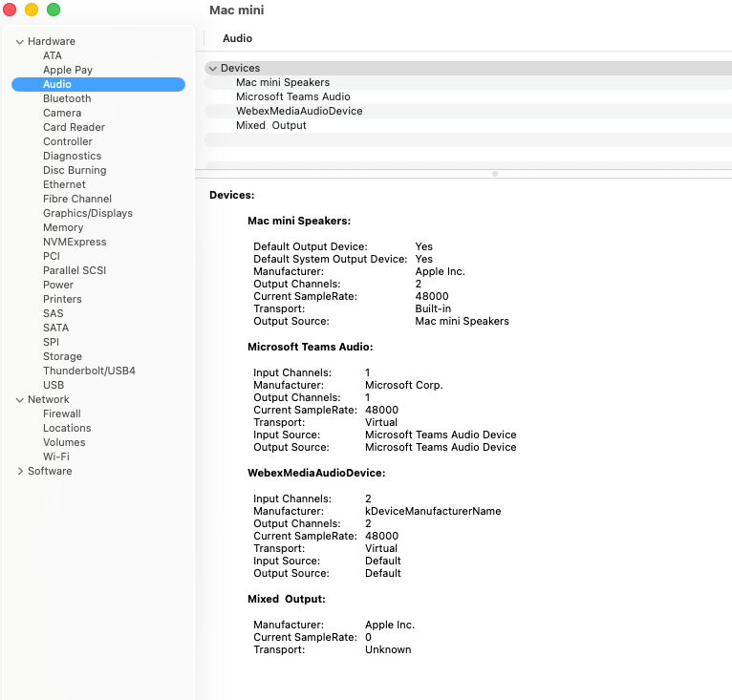732x700 pixels.
Task: Collapse the Devices list disclosure arrow
Action: click(213, 69)
